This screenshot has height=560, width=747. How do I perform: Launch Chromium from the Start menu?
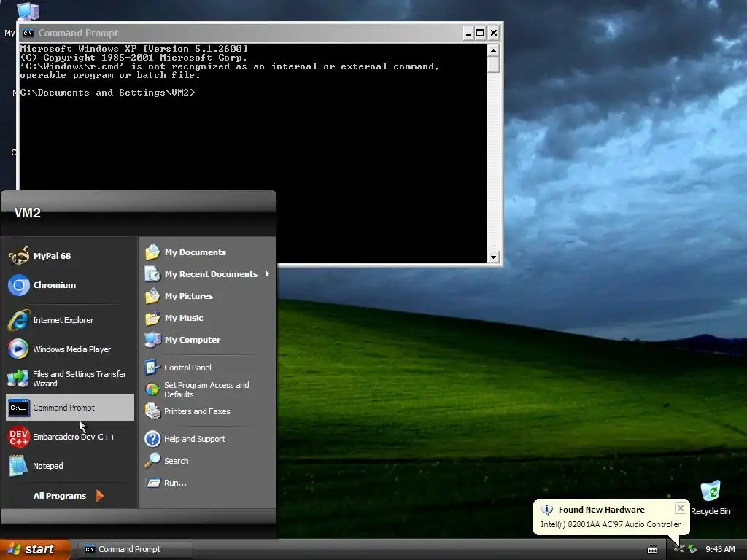69,285
